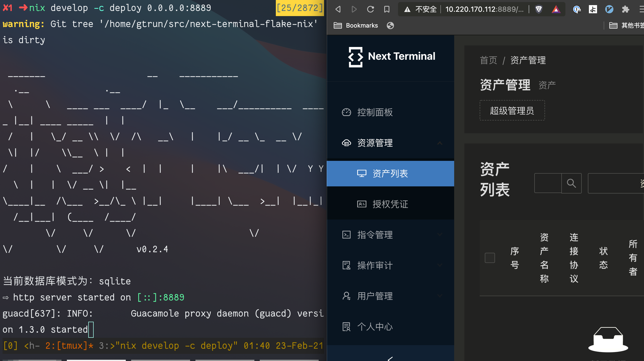644x361 pixels.
Task: Click the white square extension icon in the toolbar
Action: 593,9
